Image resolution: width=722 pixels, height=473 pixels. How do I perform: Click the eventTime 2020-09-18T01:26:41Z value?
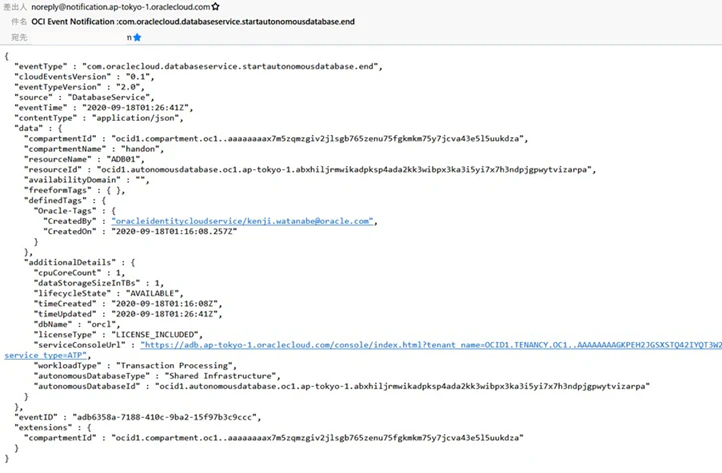tap(135, 108)
